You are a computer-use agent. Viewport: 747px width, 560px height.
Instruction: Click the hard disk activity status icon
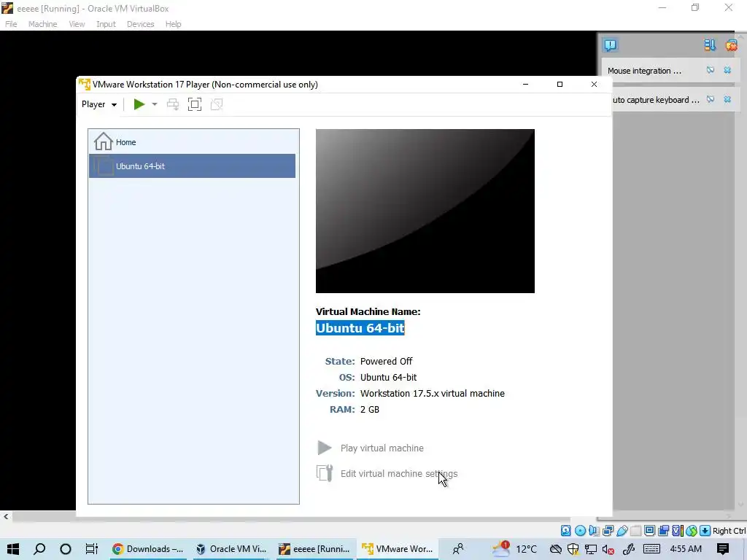pyautogui.click(x=565, y=531)
